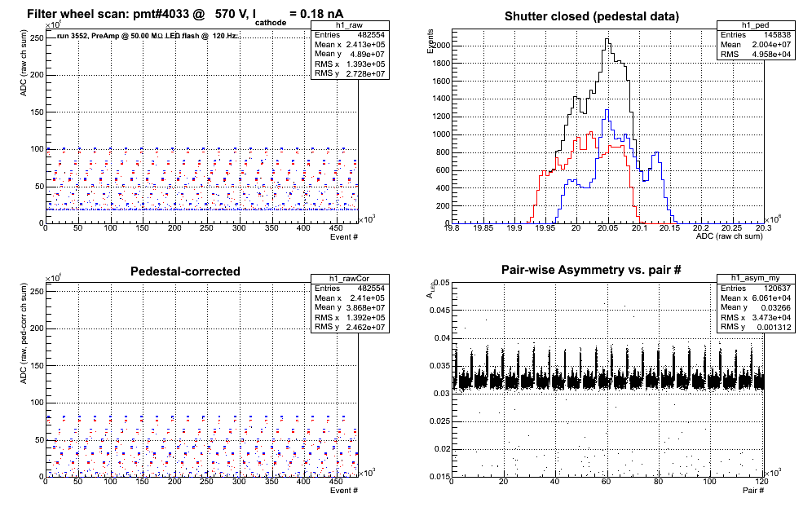This screenshot has width=812, height=507.
Task: Click the "Events" y-axis label on the pedestal plot
Action: 430,42
